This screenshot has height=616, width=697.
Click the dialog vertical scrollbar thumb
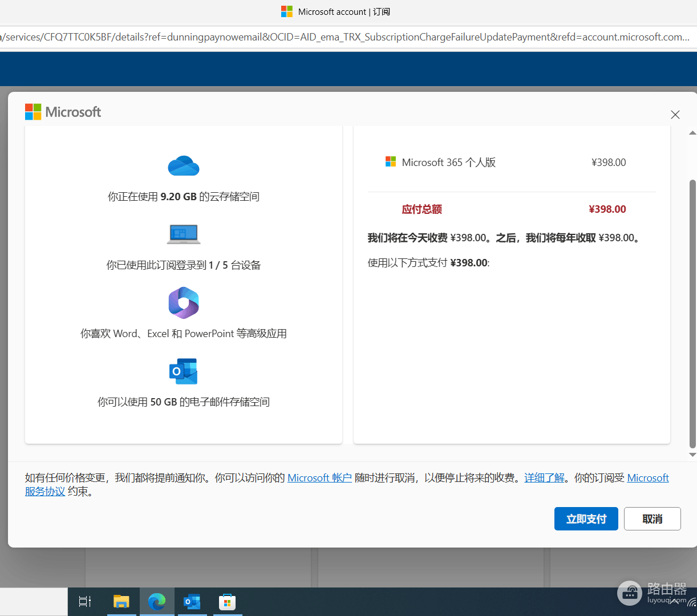[x=692, y=314]
